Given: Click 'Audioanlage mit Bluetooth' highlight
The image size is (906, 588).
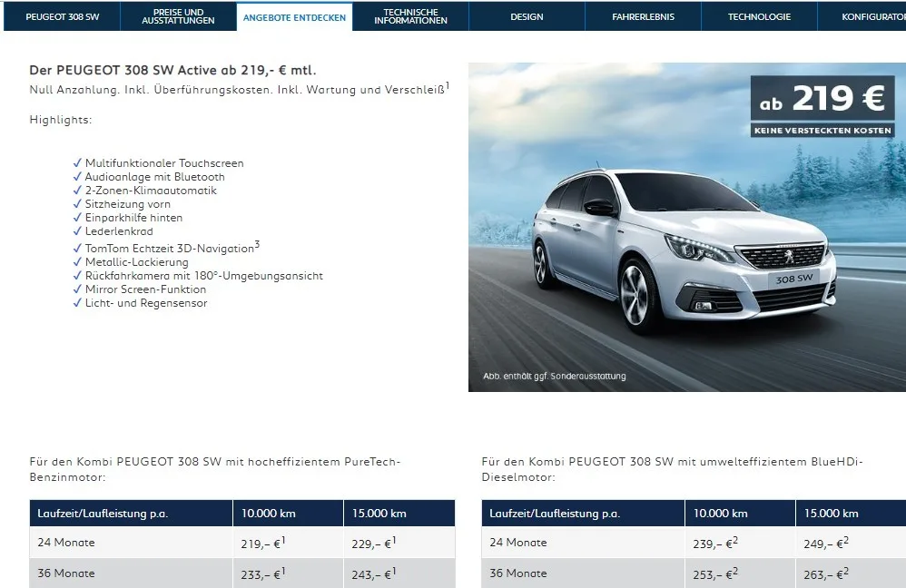Looking at the screenshot, I should 155,177.
